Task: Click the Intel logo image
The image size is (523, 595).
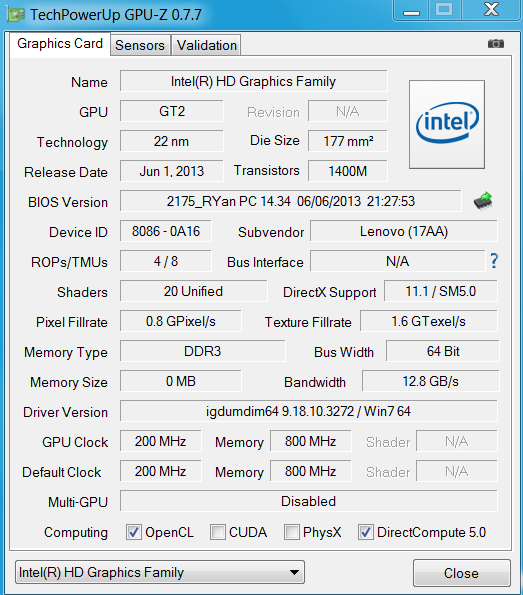Action: point(447,124)
